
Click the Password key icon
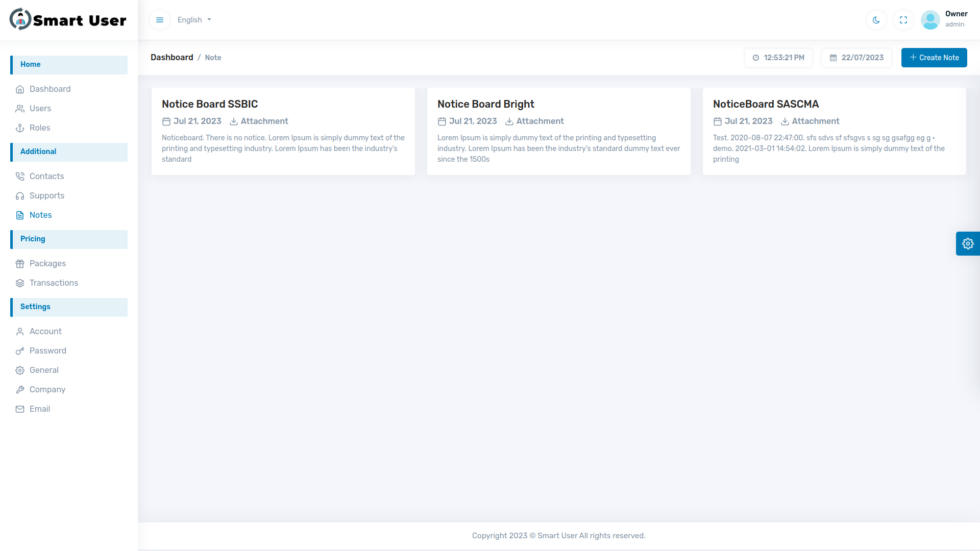point(19,350)
